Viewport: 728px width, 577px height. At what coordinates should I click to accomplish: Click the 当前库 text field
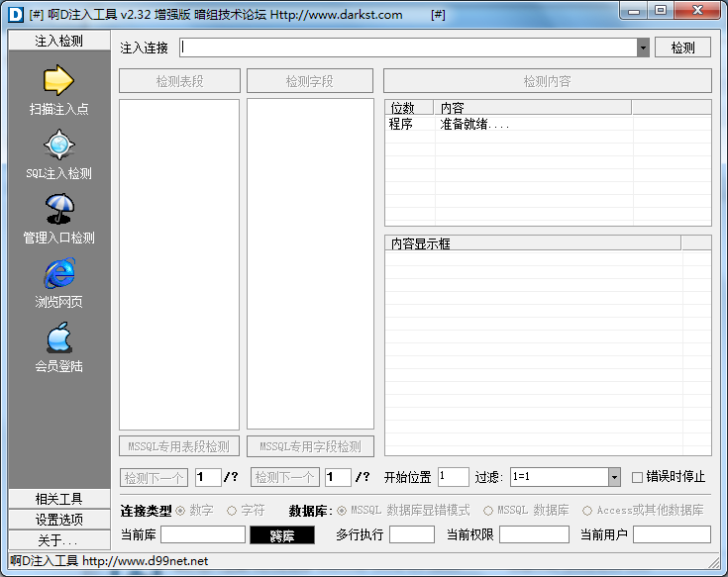pos(203,534)
